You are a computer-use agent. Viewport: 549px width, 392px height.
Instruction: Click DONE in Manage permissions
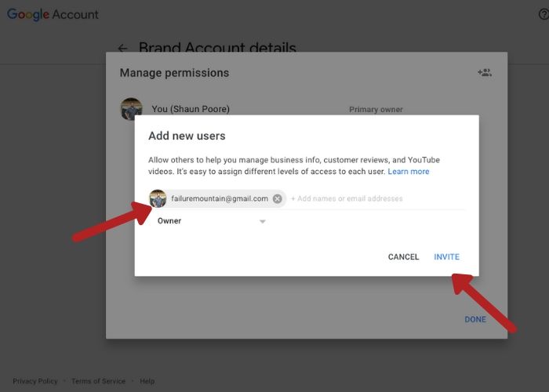tap(475, 319)
